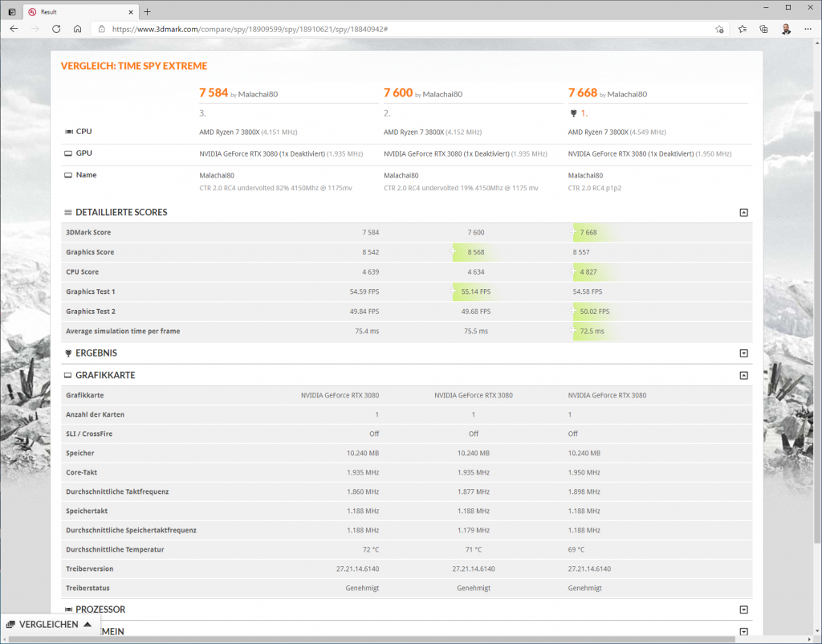Collapse the Grafikkarte section
Viewport: 822px width, 644px height.
(743, 375)
